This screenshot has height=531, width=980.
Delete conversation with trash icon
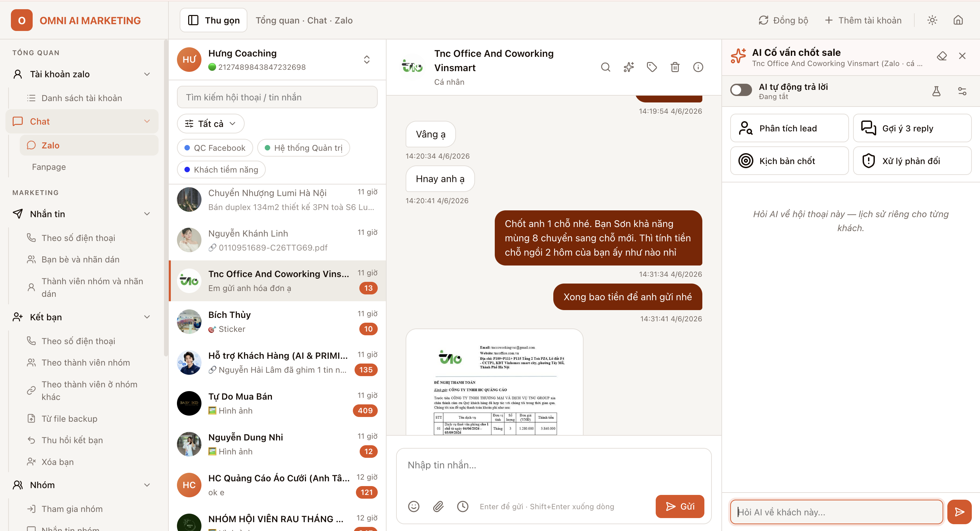[675, 67]
